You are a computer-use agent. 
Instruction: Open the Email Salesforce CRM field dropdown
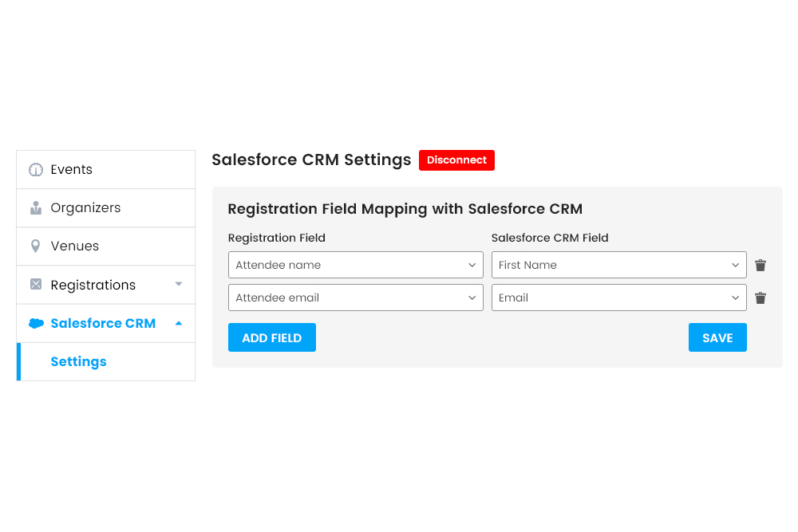(618, 298)
